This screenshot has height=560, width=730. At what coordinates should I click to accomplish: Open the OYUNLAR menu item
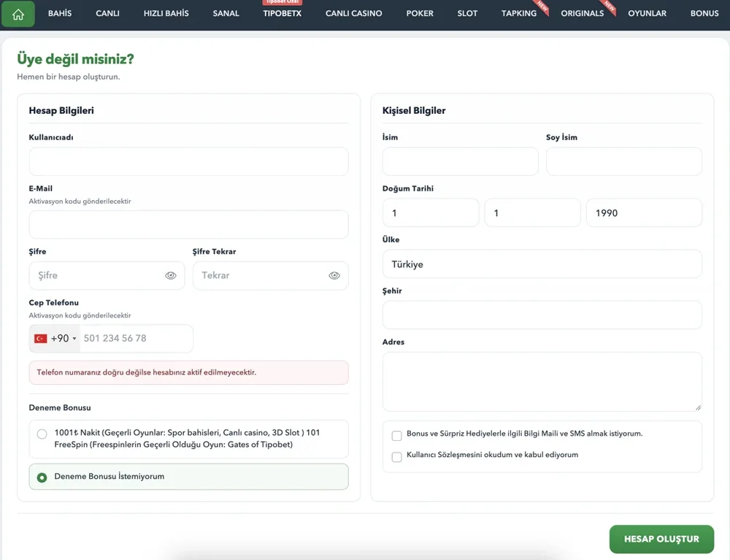tap(647, 13)
